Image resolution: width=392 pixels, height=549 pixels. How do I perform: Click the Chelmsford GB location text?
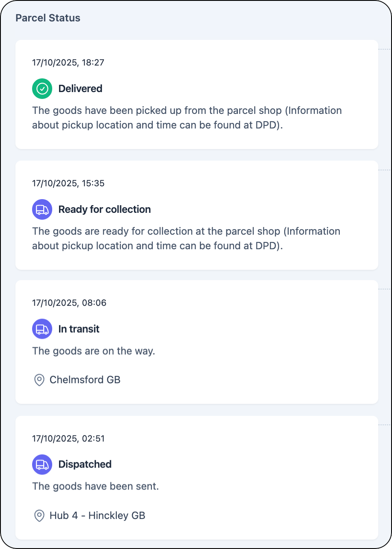click(85, 380)
